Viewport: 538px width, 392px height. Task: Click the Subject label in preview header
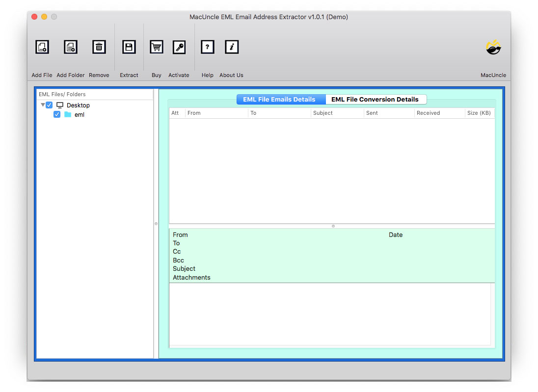pyautogui.click(x=184, y=269)
